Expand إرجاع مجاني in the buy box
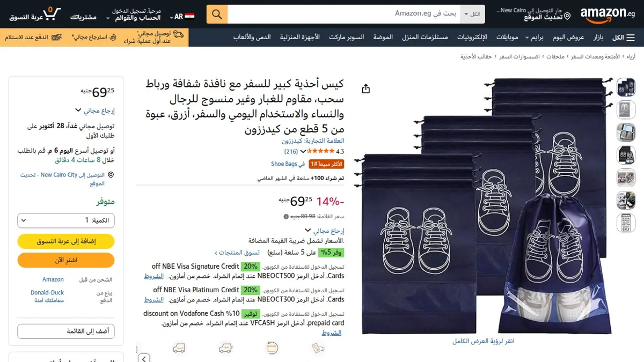This screenshot has width=644, height=362. 94,111
